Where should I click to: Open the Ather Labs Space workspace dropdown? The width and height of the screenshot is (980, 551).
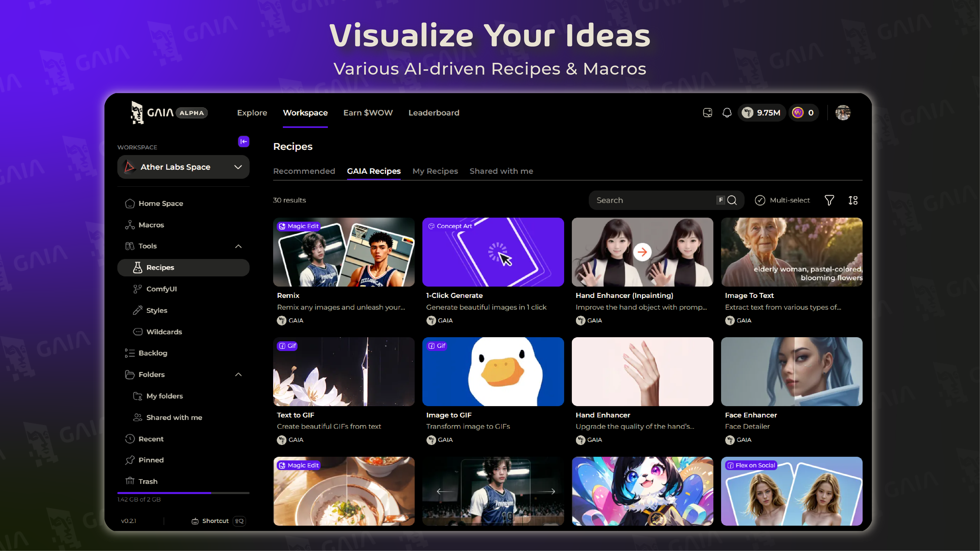click(183, 167)
